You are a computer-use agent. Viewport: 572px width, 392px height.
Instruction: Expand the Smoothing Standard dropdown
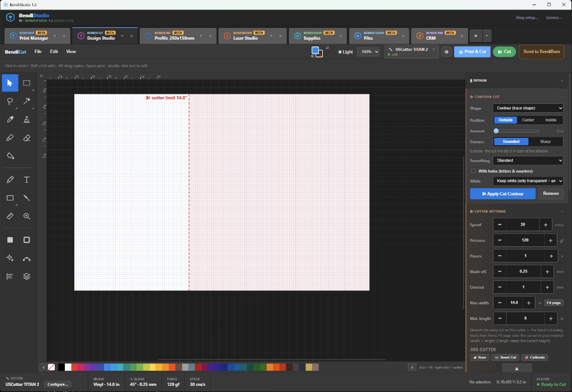528,160
